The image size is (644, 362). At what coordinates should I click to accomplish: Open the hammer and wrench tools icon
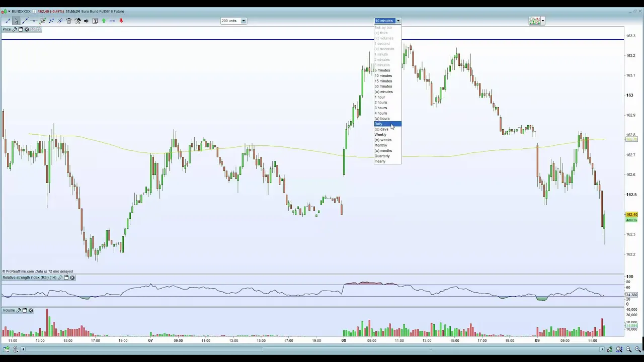[x=77, y=21]
